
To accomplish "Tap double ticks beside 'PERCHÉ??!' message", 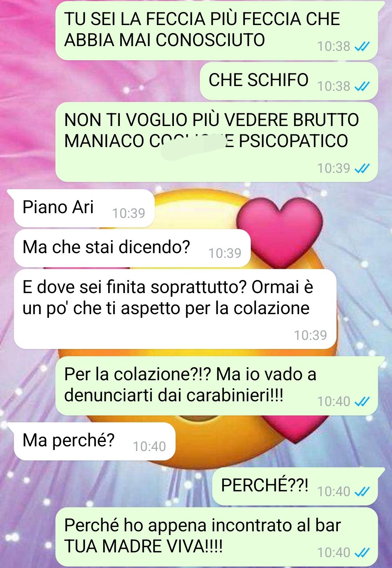I will pos(362,492).
